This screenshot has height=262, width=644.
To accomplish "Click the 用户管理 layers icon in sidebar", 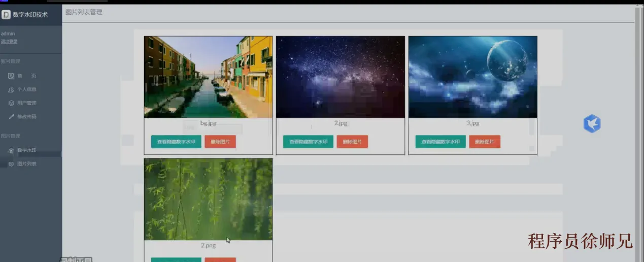I will [11, 103].
